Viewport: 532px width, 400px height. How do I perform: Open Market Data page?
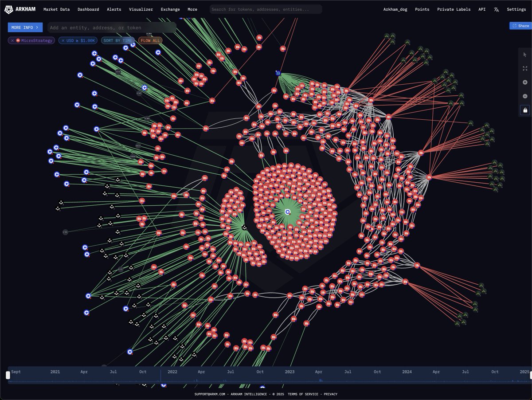[x=56, y=9]
